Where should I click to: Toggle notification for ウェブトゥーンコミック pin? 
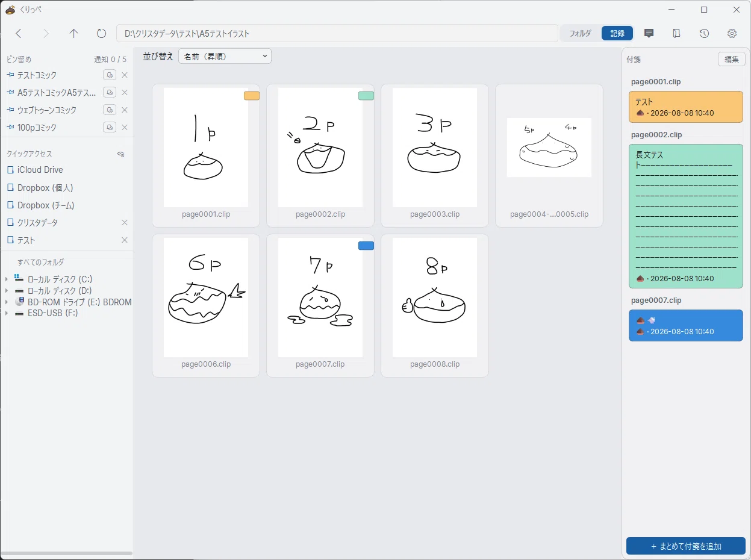109,110
